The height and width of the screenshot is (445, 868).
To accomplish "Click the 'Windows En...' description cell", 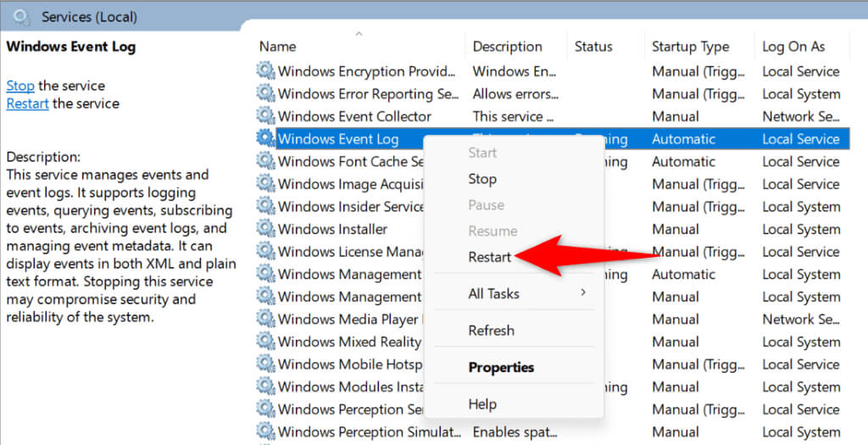I will [x=514, y=71].
